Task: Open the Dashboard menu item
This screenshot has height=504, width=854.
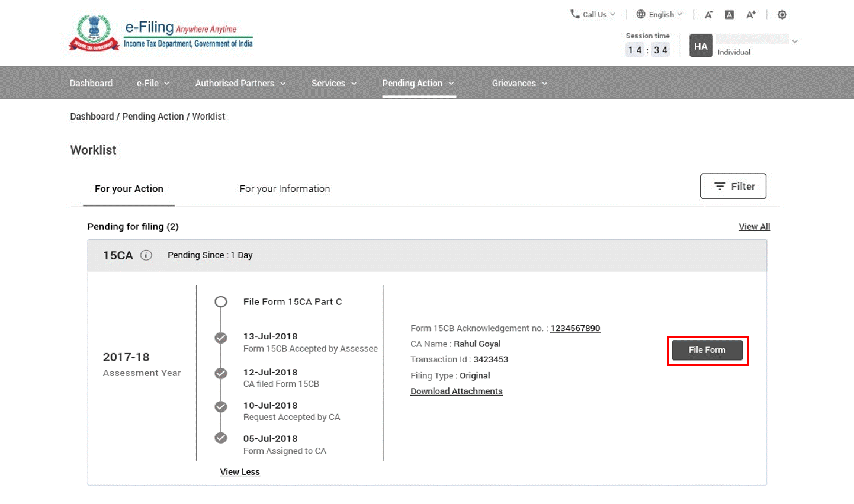Action: [x=91, y=83]
